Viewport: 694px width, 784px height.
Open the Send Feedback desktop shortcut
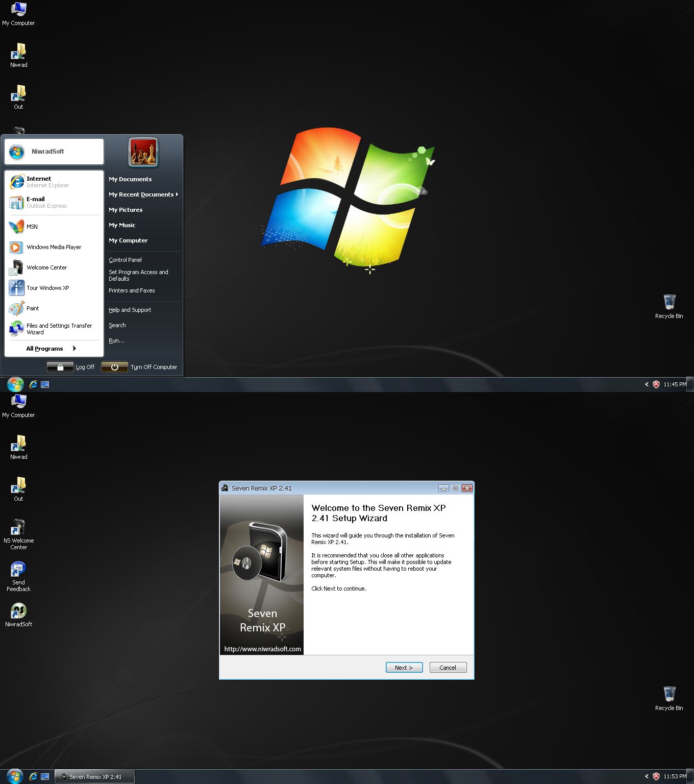click(x=18, y=577)
